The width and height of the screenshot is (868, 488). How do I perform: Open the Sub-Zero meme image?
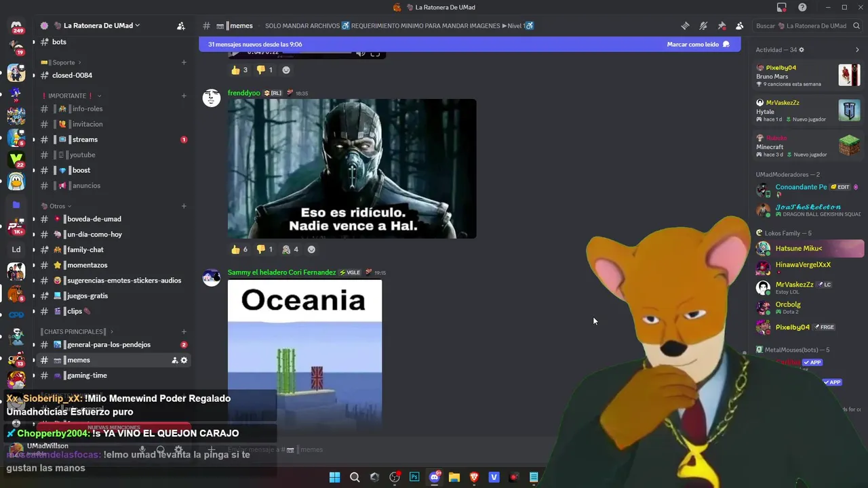pyautogui.click(x=352, y=169)
